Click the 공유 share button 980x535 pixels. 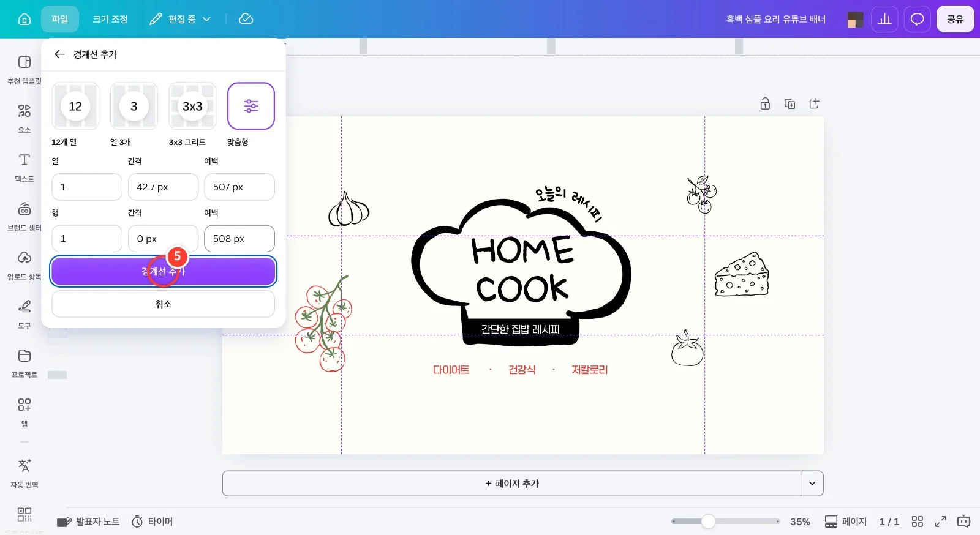(x=955, y=19)
